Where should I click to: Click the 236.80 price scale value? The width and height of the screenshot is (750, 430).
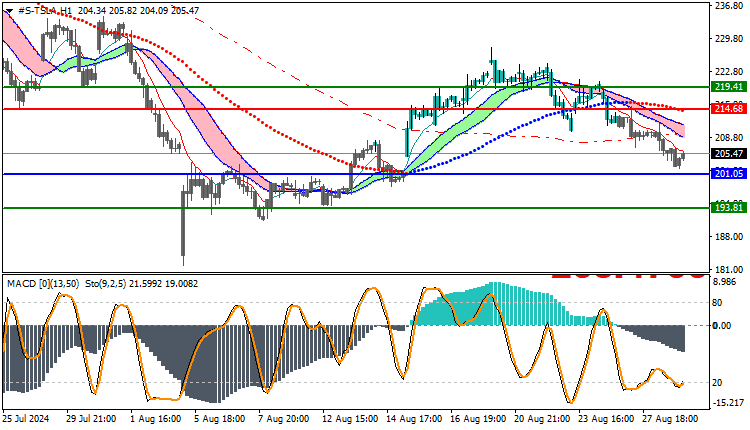point(728,5)
